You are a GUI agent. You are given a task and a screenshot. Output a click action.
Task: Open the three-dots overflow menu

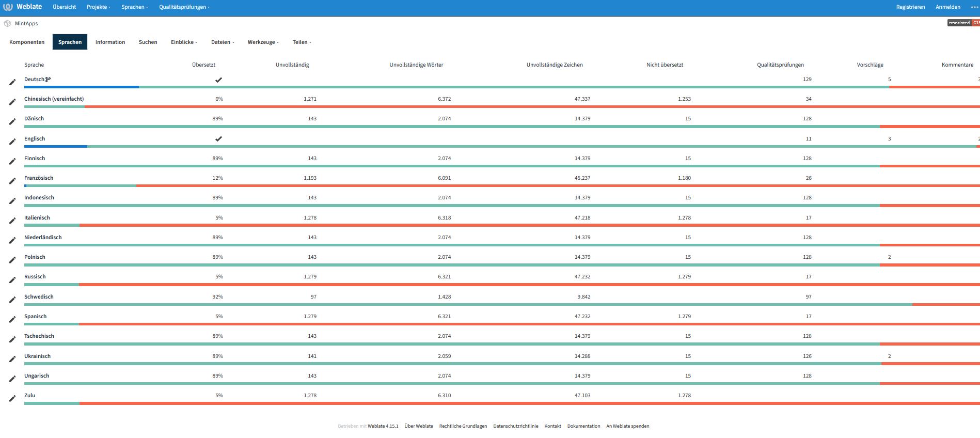[x=974, y=7]
